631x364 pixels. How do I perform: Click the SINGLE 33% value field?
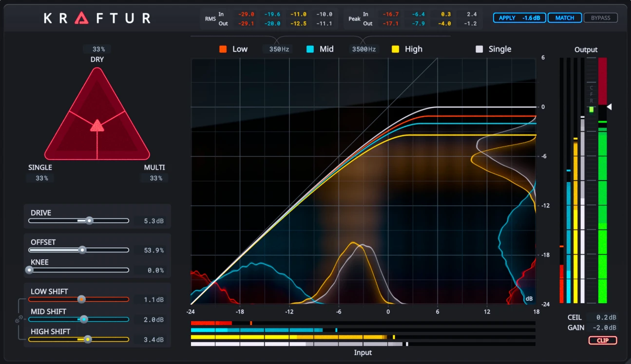coord(41,178)
